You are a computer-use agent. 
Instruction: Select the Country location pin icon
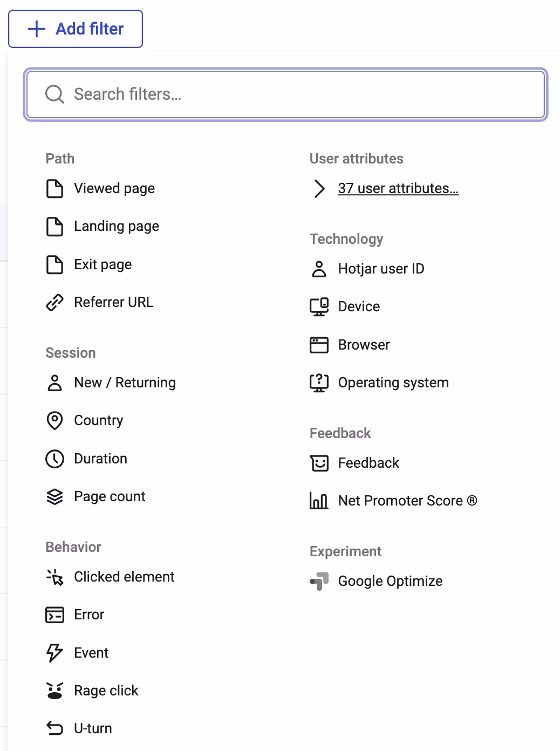(x=54, y=421)
